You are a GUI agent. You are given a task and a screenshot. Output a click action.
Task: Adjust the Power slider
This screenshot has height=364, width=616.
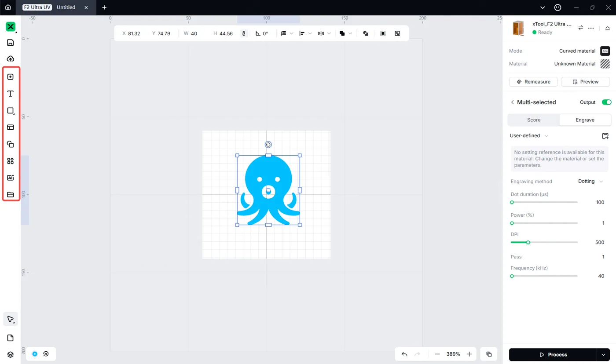click(544, 223)
